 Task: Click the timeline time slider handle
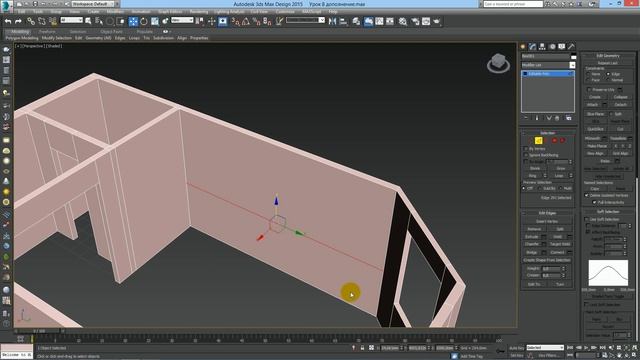coord(39,331)
